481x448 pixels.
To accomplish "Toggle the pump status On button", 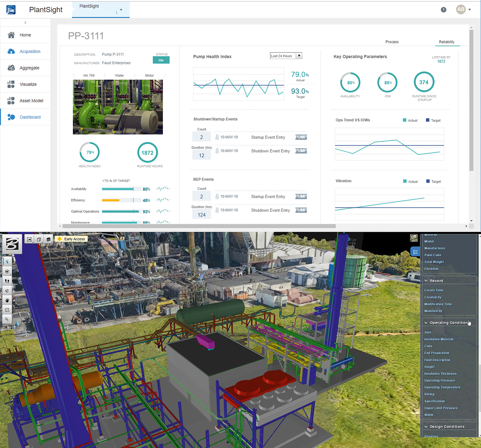I will click(161, 60).
